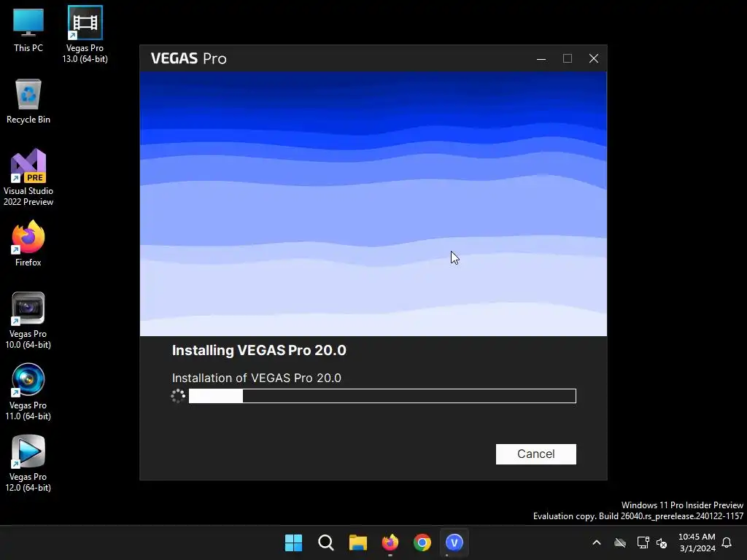
Task: Click the muted volume tray icon
Action: tap(662, 542)
